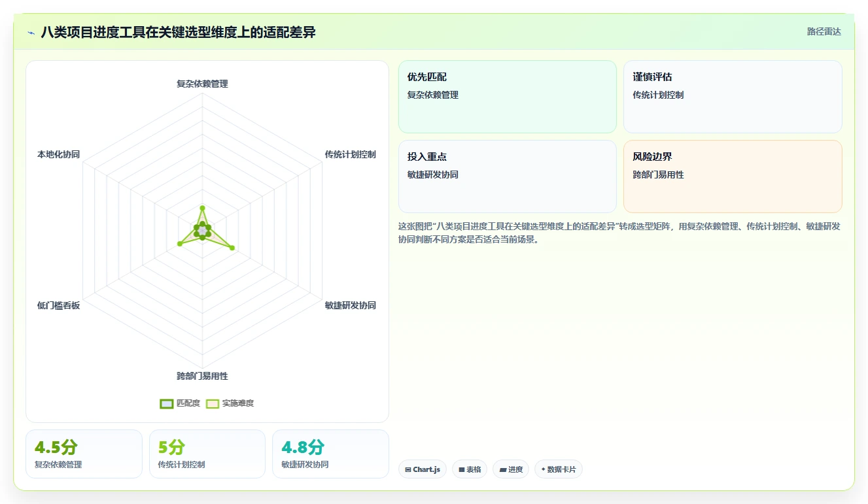
Task: Open the 优先匹配 card
Action: pyautogui.click(x=508, y=97)
